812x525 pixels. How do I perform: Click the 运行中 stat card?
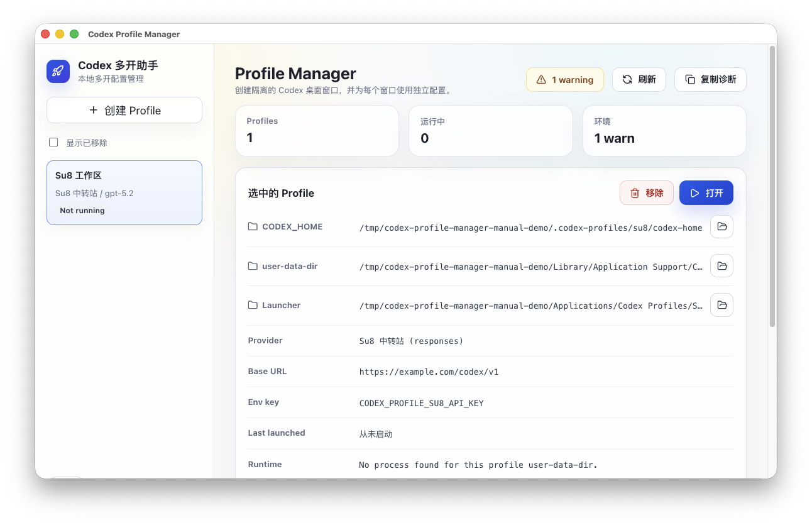pos(491,131)
